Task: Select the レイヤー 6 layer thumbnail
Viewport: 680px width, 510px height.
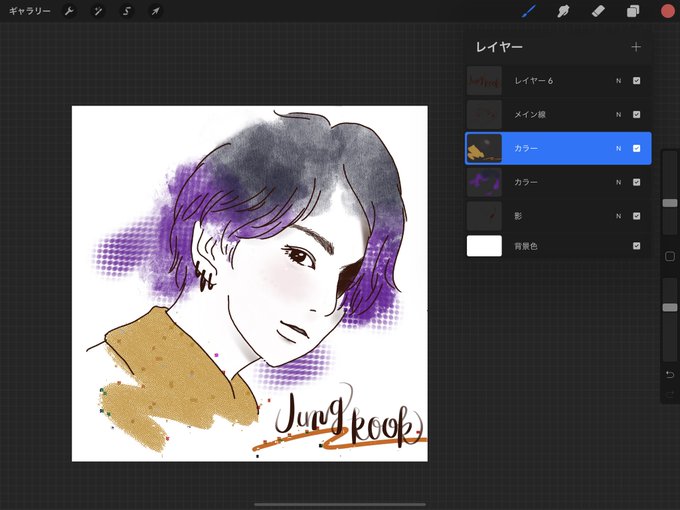Action: [484, 81]
